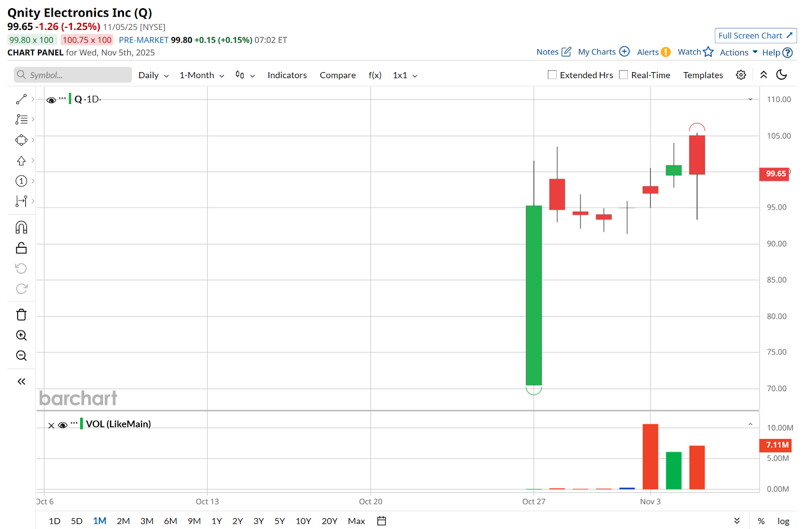Toggle percent scale mode
The image size is (812, 529).
pos(761,521)
